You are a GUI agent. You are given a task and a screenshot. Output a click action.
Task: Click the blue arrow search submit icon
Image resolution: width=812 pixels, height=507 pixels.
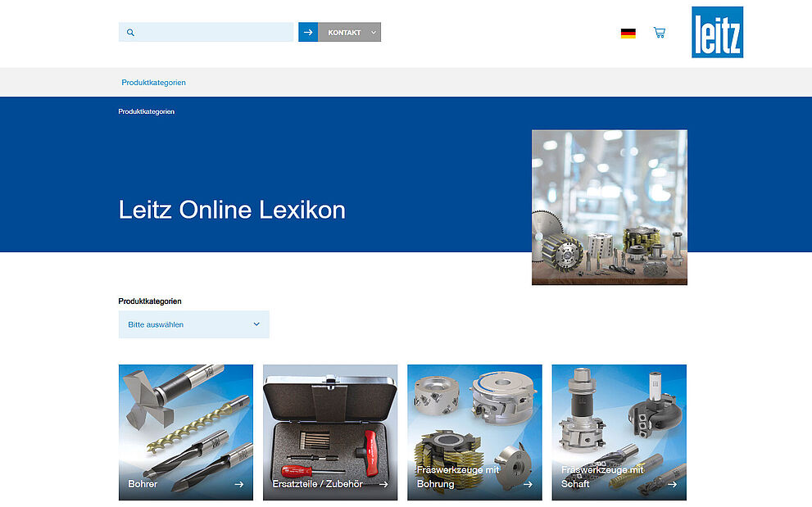coord(309,32)
